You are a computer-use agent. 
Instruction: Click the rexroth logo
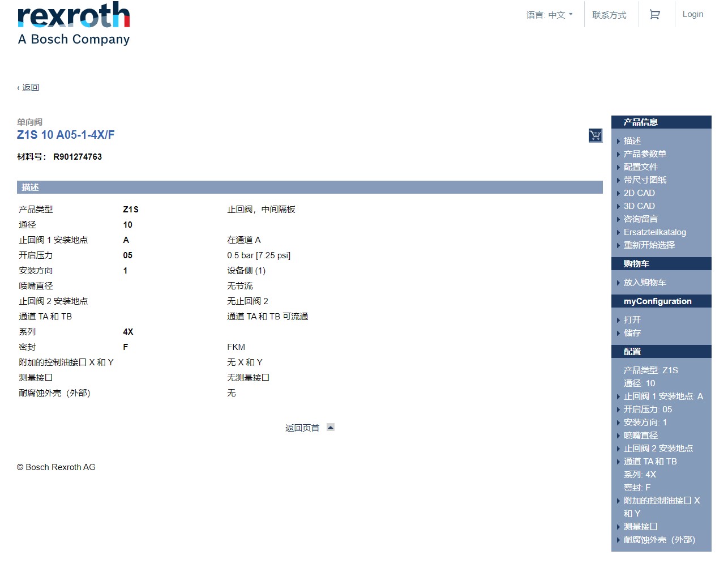point(73,17)
